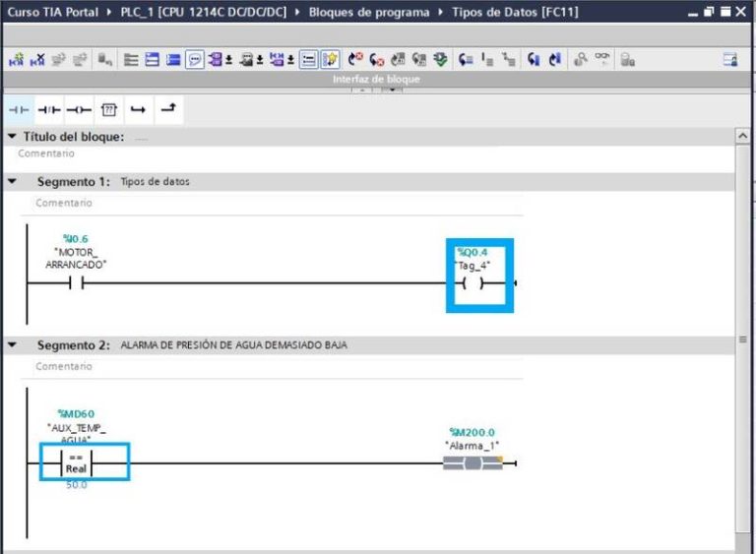
Task: Click the Go to next error icon
Action: pyautogui.click(x=355, y=59)
